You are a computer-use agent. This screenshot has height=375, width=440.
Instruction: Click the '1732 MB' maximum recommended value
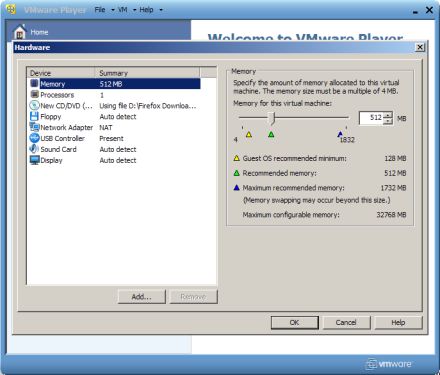[x=393, y=188]
